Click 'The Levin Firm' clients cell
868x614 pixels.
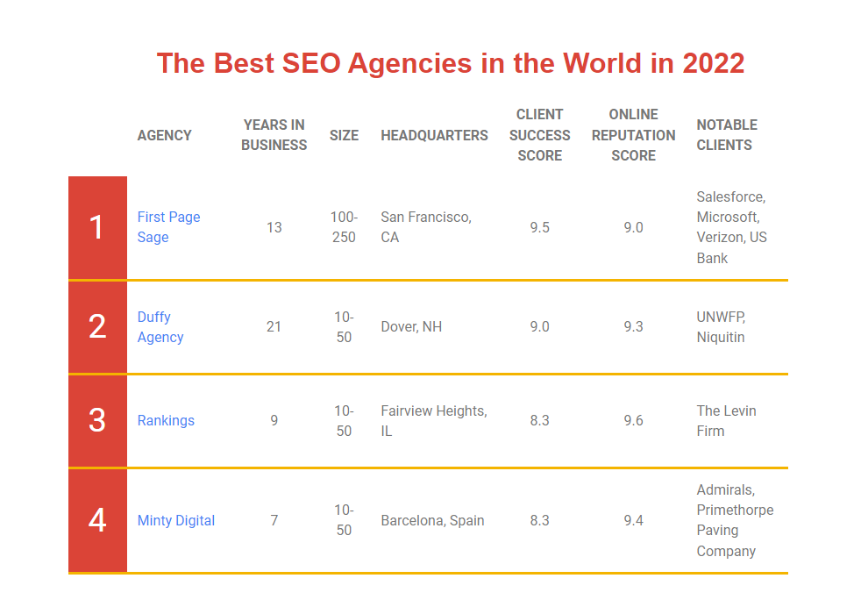(726, 420)
